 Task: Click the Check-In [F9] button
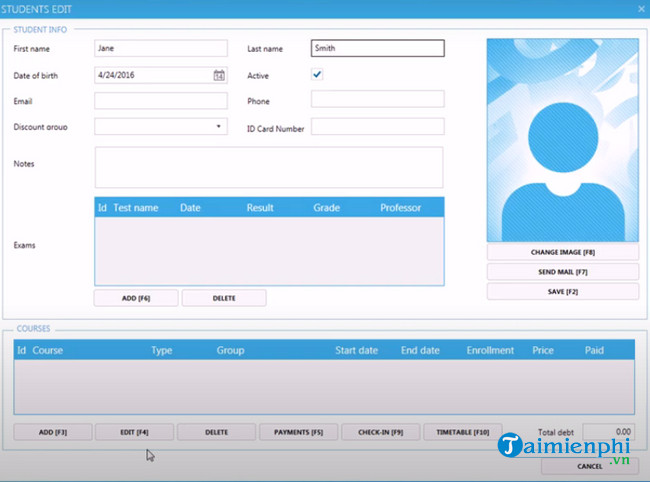[x=380, y=432]
